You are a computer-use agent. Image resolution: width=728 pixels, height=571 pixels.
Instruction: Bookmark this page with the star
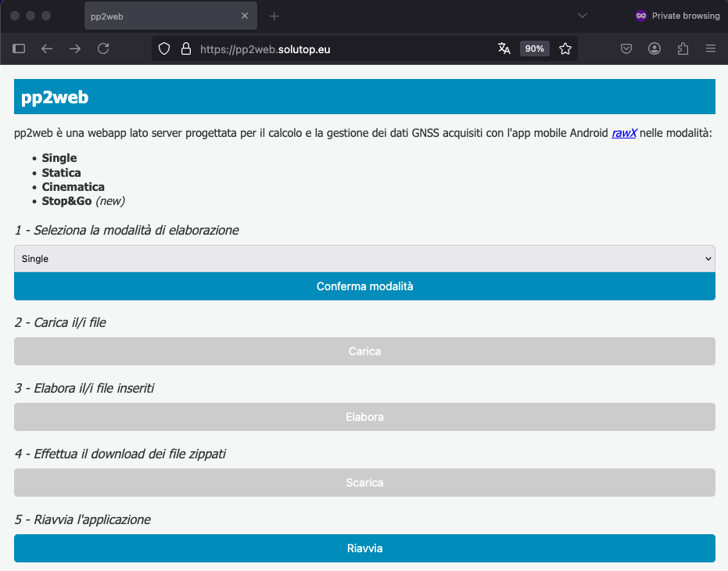565,48
